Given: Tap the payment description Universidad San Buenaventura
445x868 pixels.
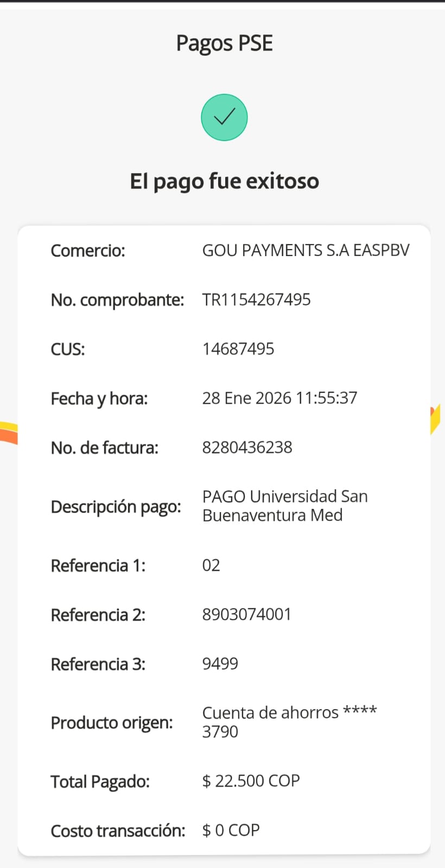Looking at the screenshot, I should click(285, 506).
